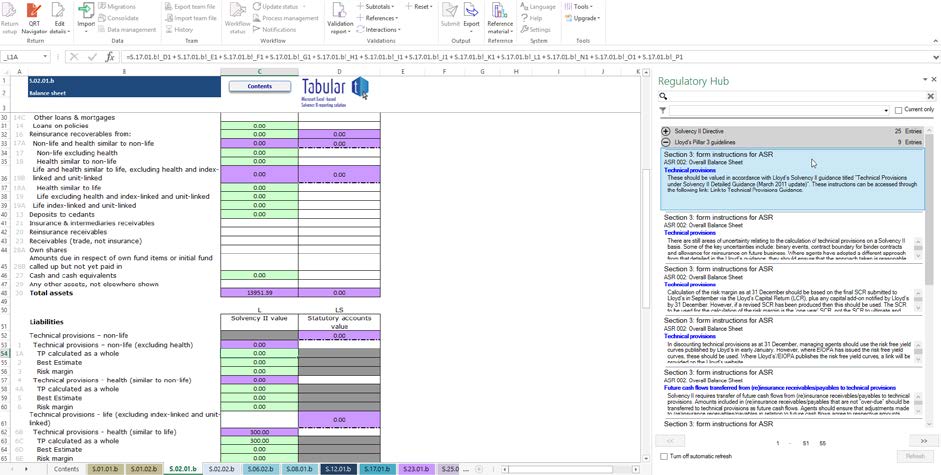Open the Regulatory Hub filter dropdown
This screenshot has width=941, height=475.
point(886,110)
